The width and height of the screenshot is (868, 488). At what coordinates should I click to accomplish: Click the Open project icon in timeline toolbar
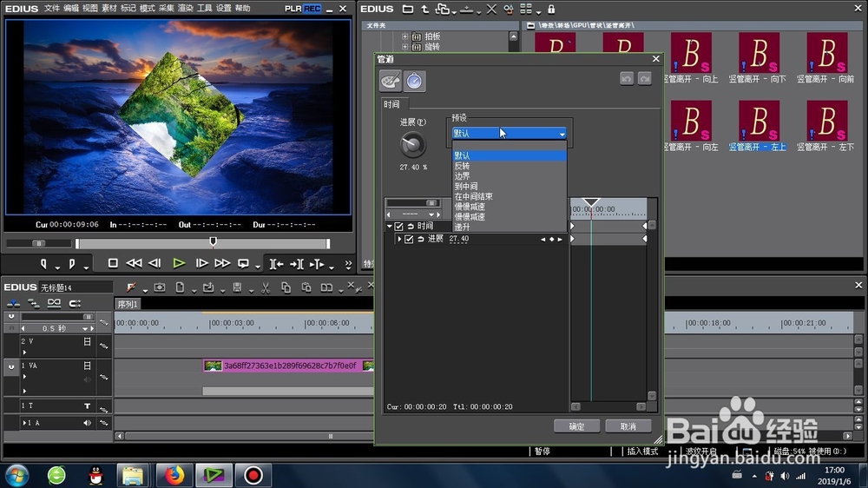(208, 287)
